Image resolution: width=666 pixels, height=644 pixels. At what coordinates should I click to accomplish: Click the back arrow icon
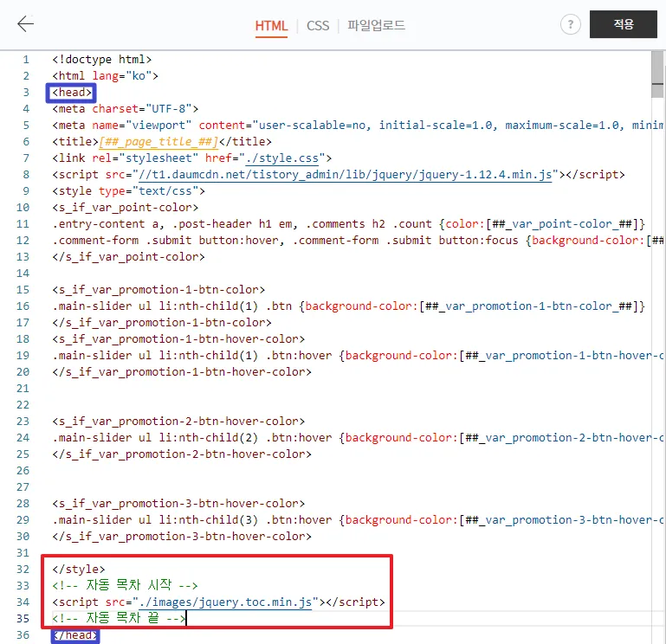25,23
